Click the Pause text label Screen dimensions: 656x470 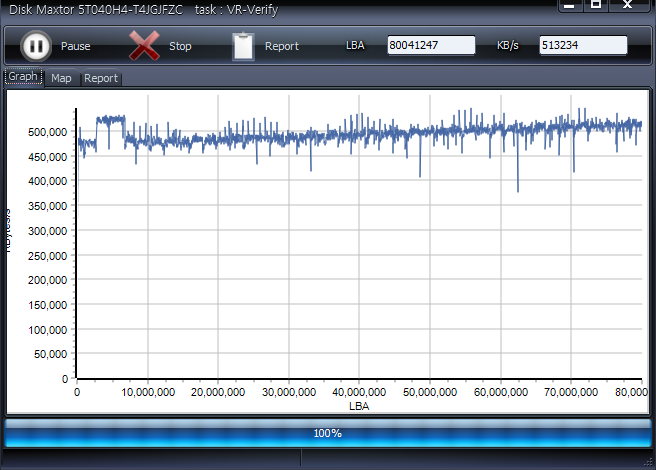(x=76, y=46)
